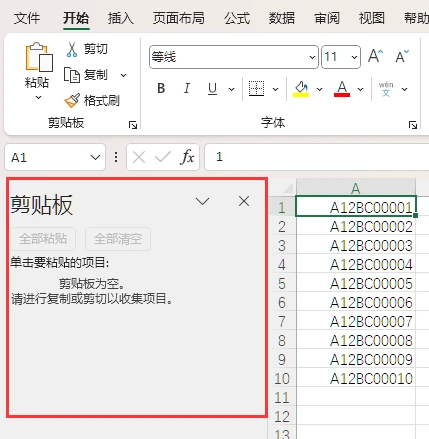
Task: Increase font size with larger A icon
Action: 376,56
